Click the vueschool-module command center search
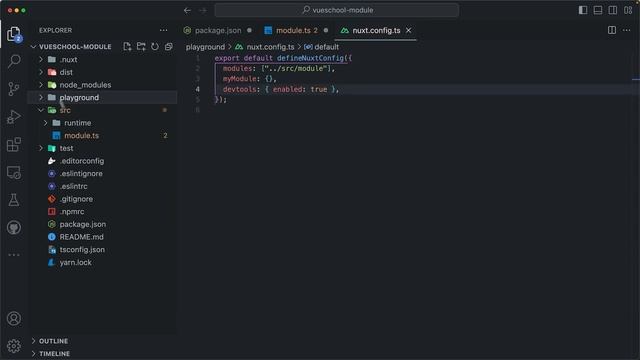The width and height of the screenshot is (640, 360). point(337,10)
